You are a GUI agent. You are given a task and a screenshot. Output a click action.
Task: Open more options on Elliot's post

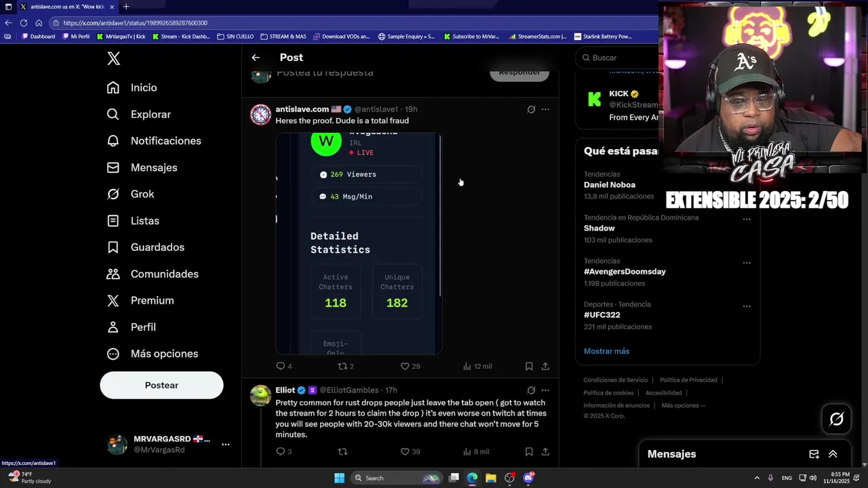pos(545,390)
